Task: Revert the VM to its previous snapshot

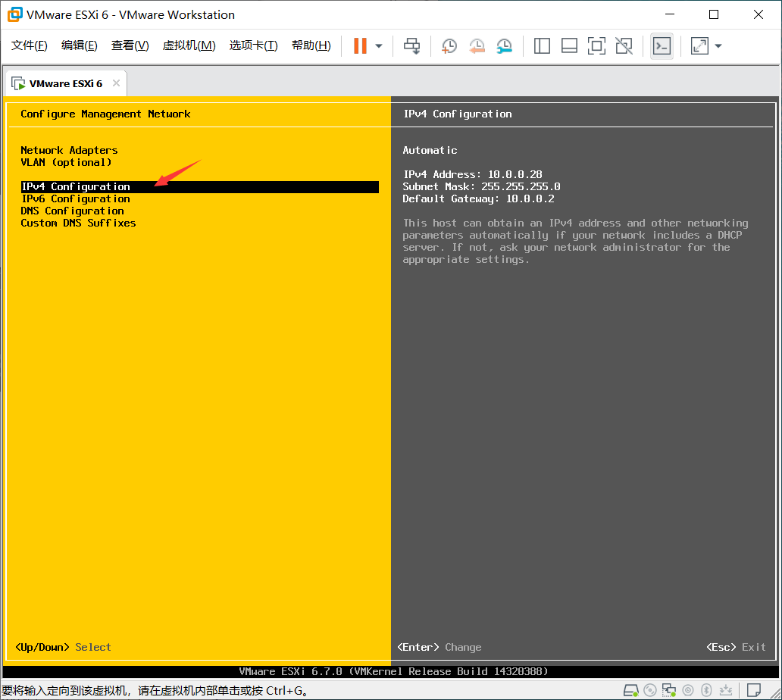Action: (x=477, y=46)
